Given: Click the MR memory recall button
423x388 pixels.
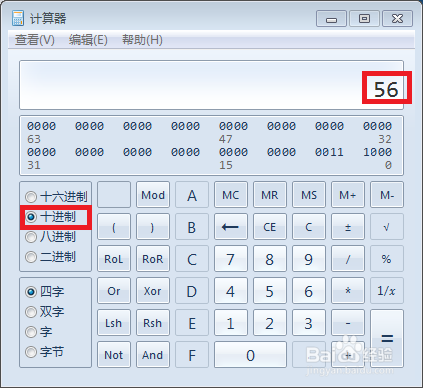Looking at the screenshot, I should point(270,195).
